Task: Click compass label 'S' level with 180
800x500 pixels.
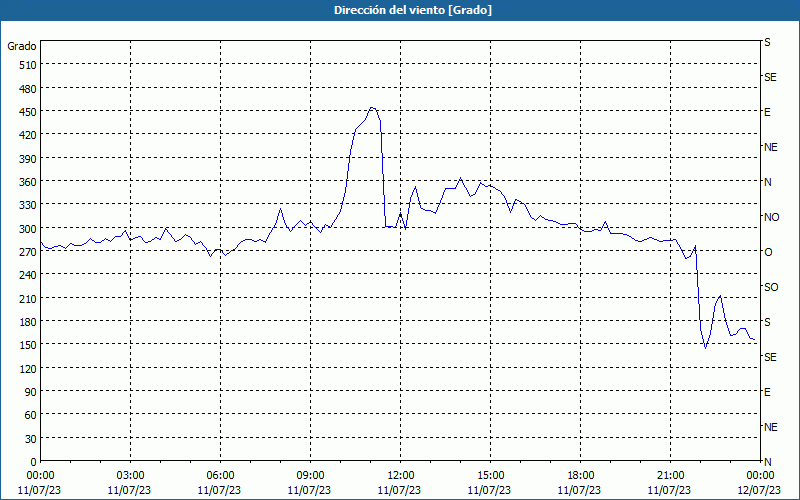Action: [767, 322]
